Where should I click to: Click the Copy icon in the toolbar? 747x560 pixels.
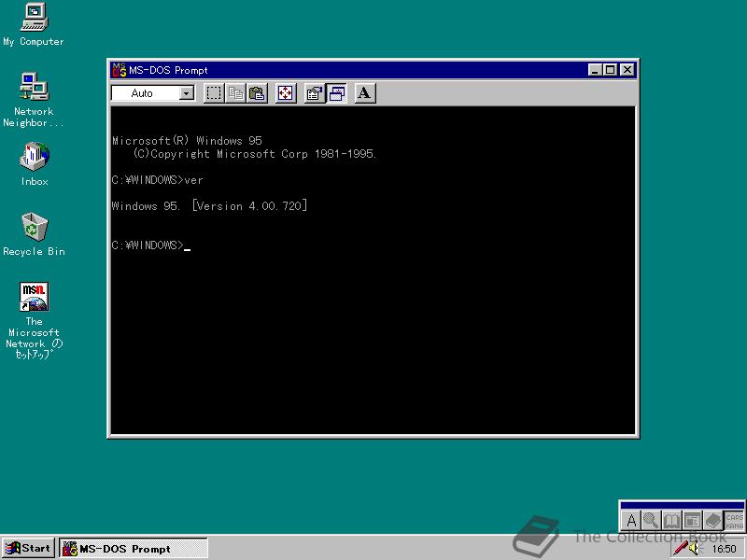tap(235, 92)
